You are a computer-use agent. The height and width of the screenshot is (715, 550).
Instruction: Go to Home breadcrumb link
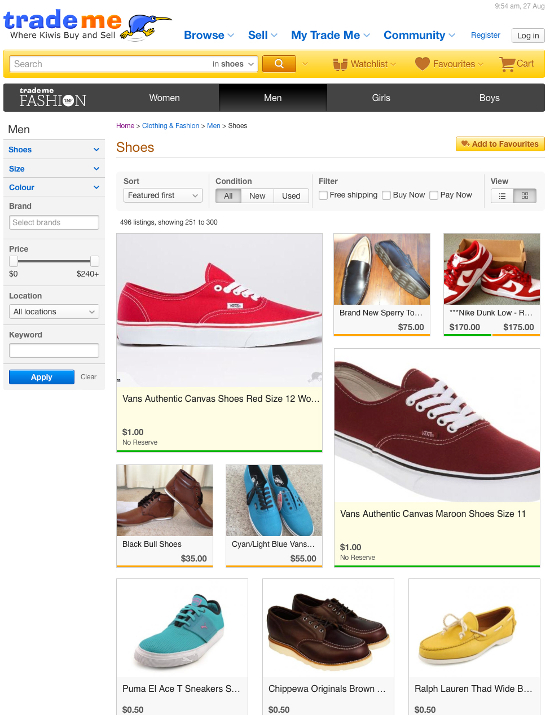(125, 125)
